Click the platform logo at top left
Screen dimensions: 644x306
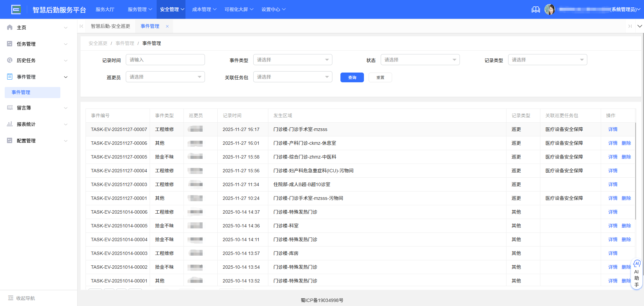[16, 9]
